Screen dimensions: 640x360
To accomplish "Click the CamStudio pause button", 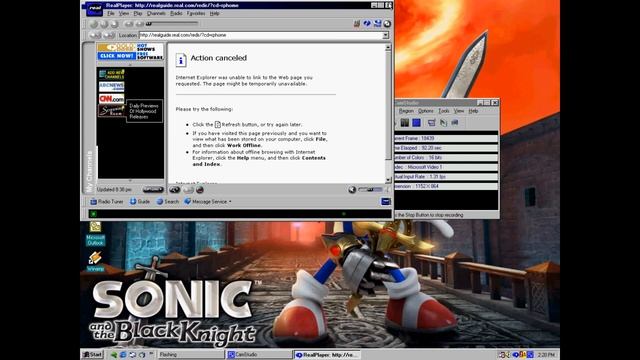I will [404, 122].
